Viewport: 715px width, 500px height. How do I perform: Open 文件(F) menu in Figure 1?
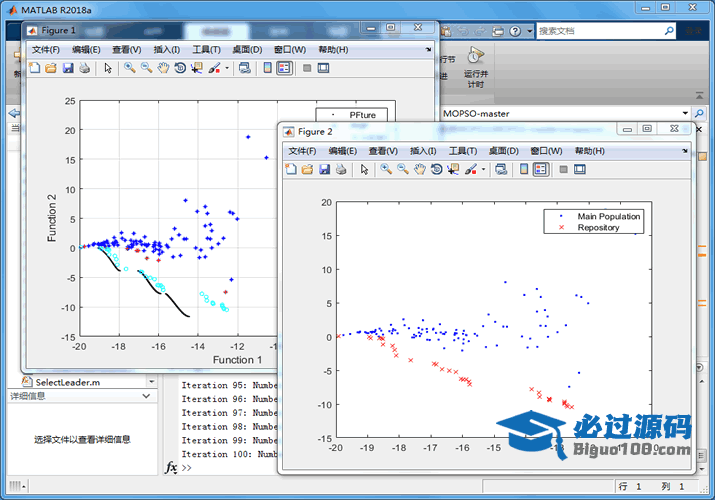click(x=46, y=50)
